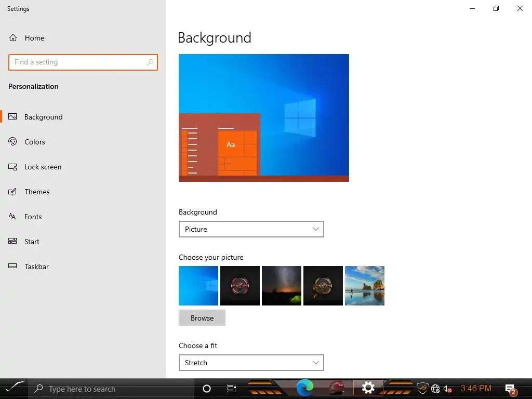
Task: Open the Action Center notifications icon
Action: point(511,389)
